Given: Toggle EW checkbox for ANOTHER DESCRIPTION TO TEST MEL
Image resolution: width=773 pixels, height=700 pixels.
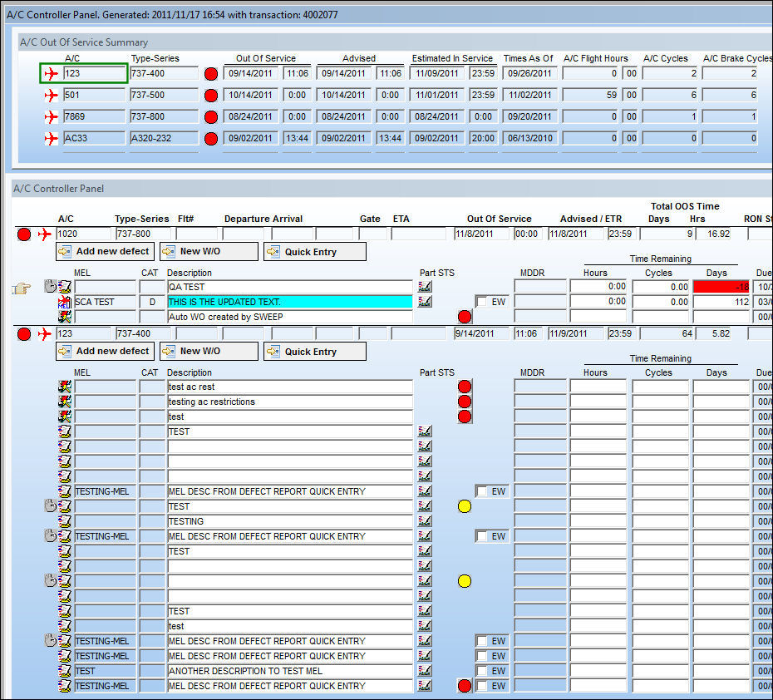Looking at the screenshot, I should click(x=481, y=671).
